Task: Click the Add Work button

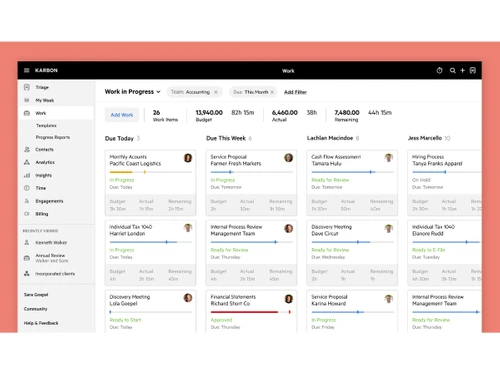Action: tap(122, 115)
